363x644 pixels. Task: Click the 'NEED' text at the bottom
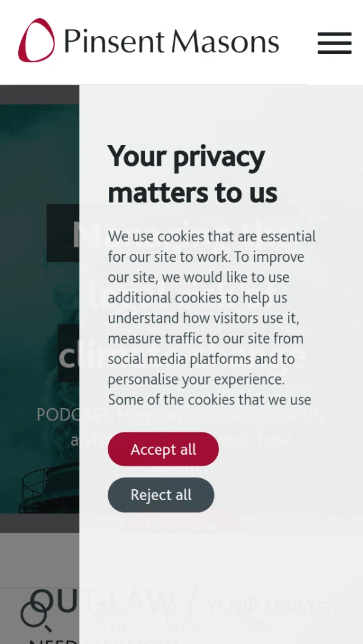tap(53, 639)
